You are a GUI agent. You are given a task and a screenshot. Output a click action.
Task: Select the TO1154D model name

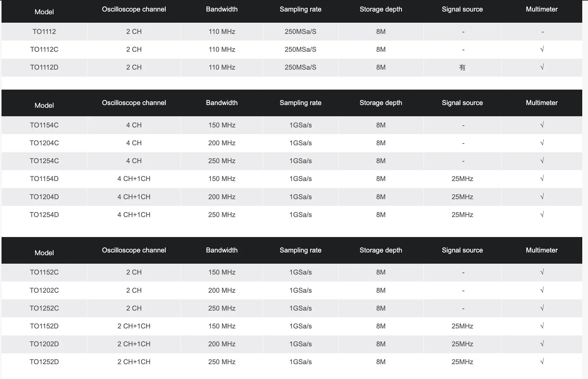click(x=44, y=179)
